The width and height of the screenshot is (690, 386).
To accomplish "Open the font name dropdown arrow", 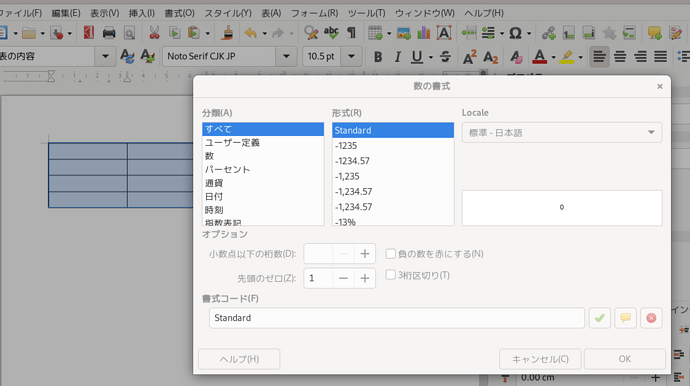I will [x=286, y=56].
